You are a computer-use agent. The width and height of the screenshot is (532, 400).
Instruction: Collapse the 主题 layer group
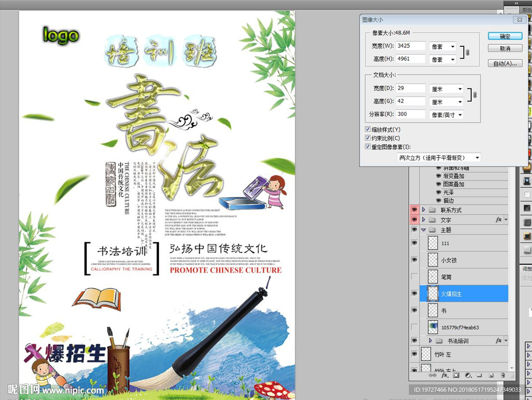[422, 230]
